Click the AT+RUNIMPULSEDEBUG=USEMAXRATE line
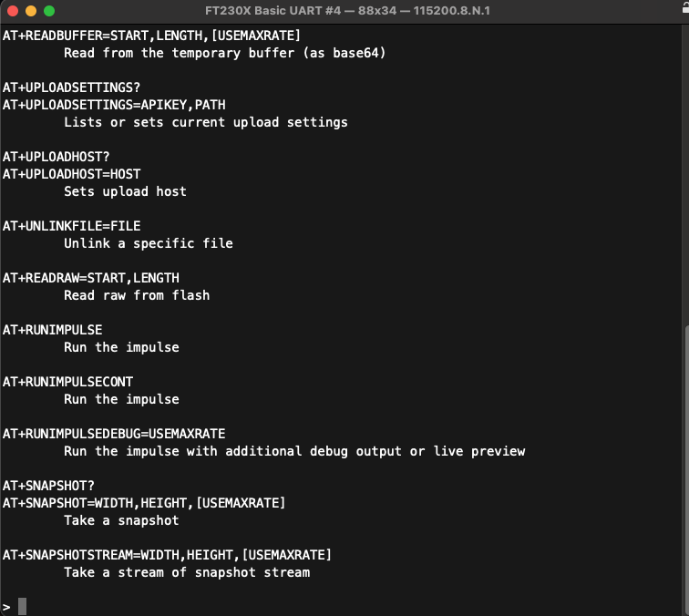 tap(114, 434)
